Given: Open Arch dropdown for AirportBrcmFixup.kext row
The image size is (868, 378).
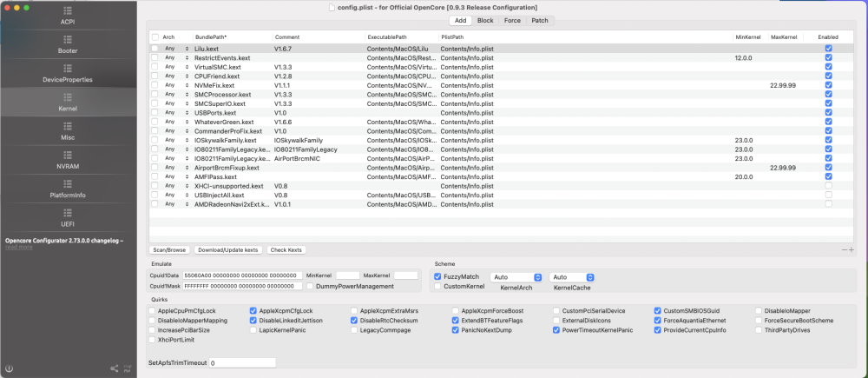Looking at the screenshot, I should point(176,168).
